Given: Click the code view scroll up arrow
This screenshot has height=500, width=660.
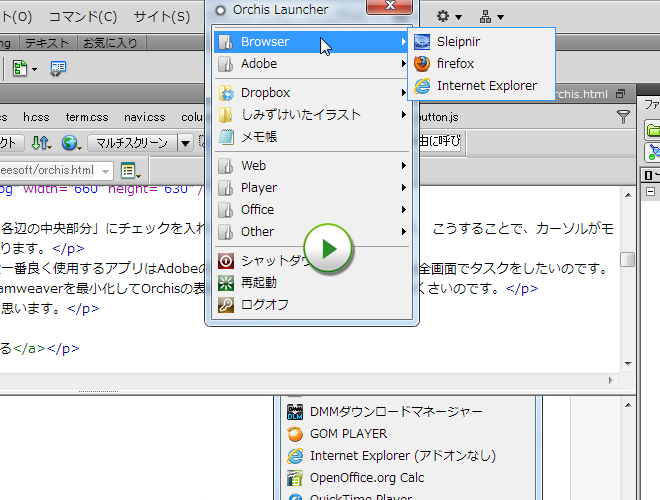Looking at the screenshot, I should (628, 195).
